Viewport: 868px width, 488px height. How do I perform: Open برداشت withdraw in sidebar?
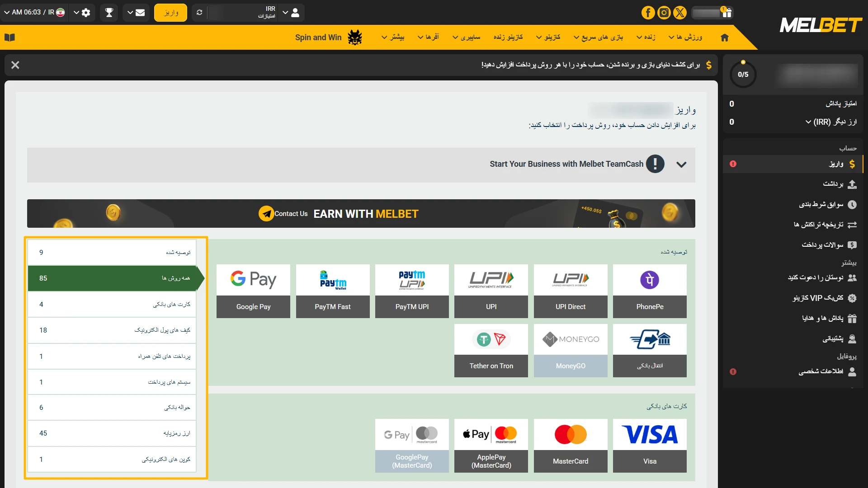(x=793, y=184)
